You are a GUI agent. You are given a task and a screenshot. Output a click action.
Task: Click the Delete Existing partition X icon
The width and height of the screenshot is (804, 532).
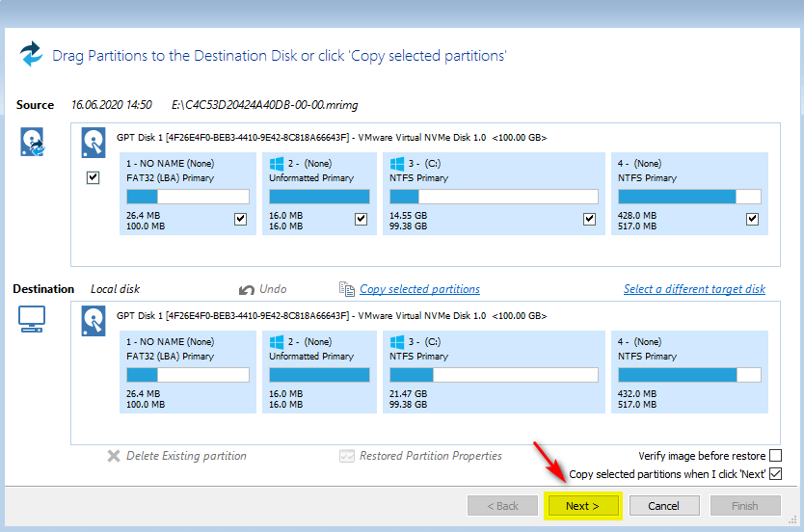(x=114, y=456)
